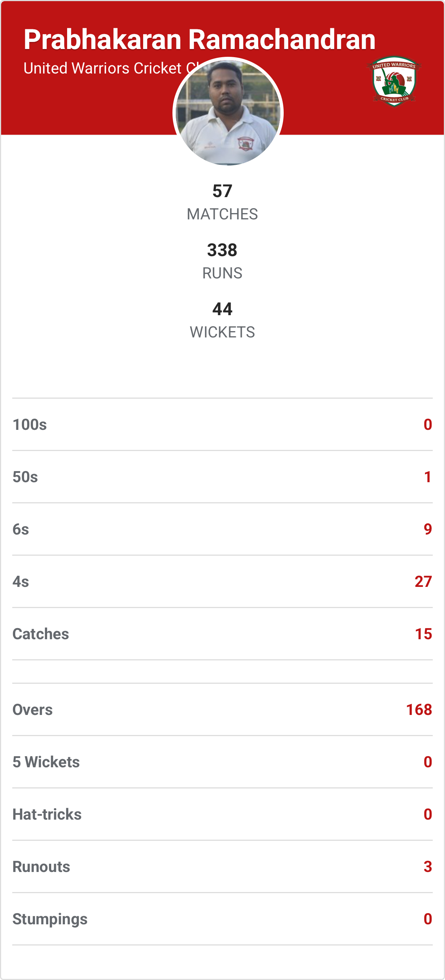The height and width of the screenshot is (980, 445).
Task: Click the Overs stat row
Action: pyautogui.click(x=222, y=710)
